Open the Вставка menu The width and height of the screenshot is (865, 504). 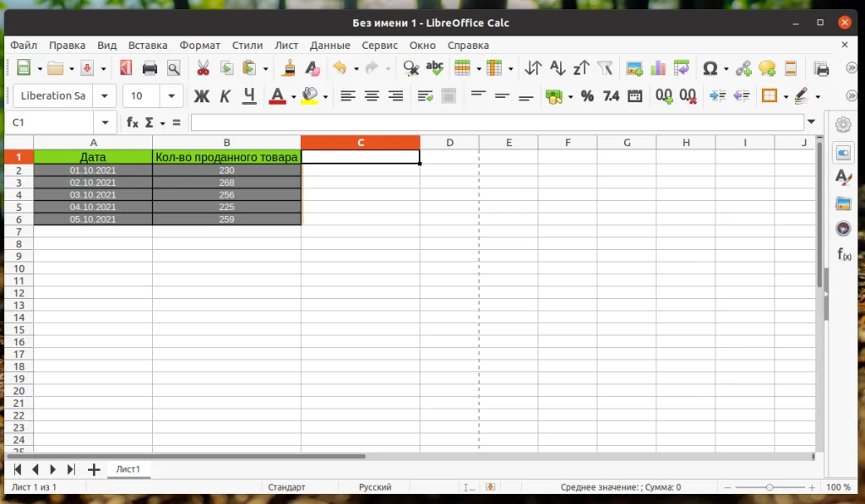pyautogui.click(x=147, y=45)
